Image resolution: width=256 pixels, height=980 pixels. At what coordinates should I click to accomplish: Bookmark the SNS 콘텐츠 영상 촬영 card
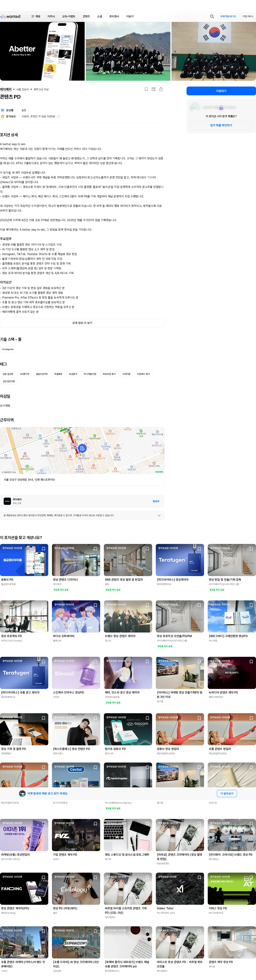[147, 549]
